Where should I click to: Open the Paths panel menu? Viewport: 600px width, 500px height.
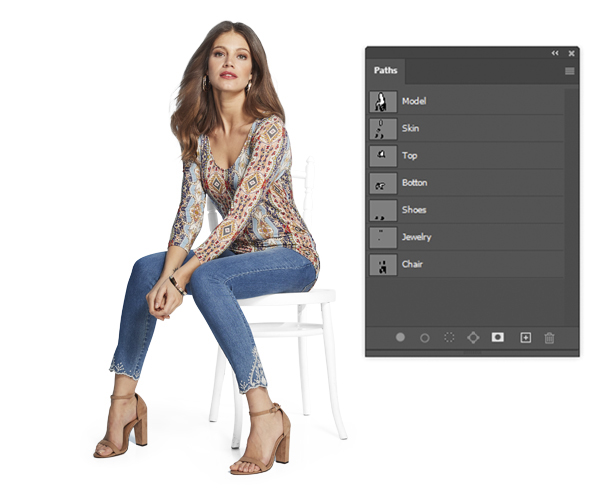point(569,71)
